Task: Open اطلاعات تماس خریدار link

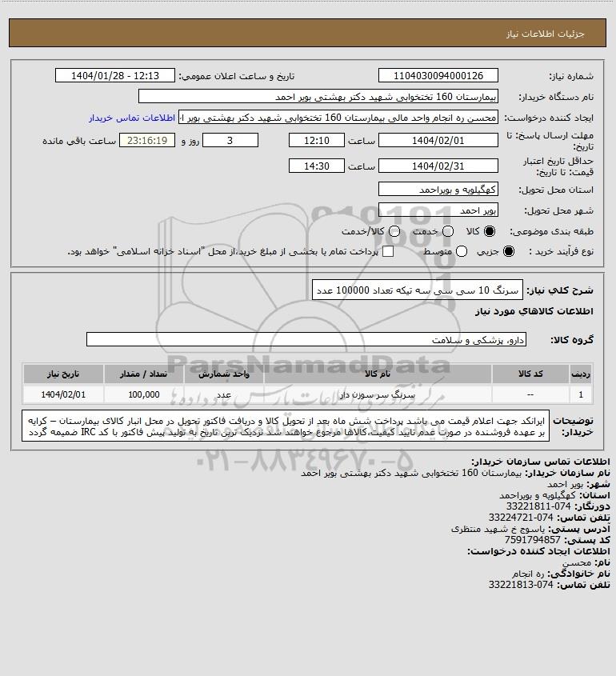Action: [x=132, y=118]
